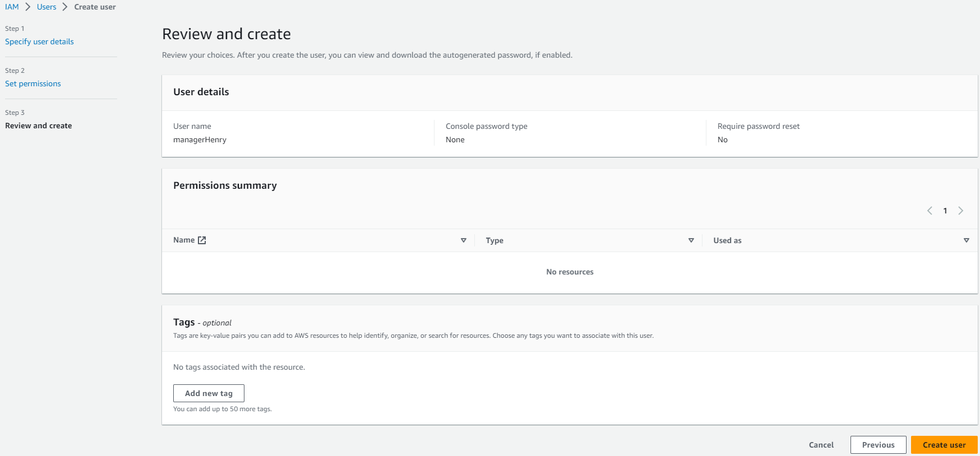This screenshot has height=456, width=980.
Task: Click the sort arrow in Type column
Action: (x=691, y=240)
